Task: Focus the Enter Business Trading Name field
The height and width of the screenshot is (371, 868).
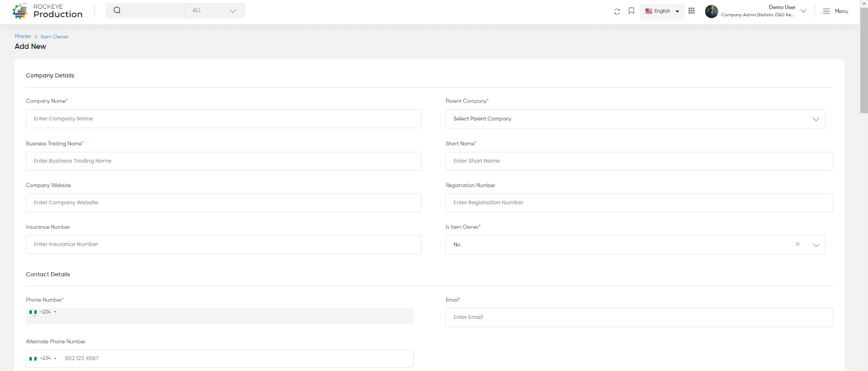Action: coord(224,161)
